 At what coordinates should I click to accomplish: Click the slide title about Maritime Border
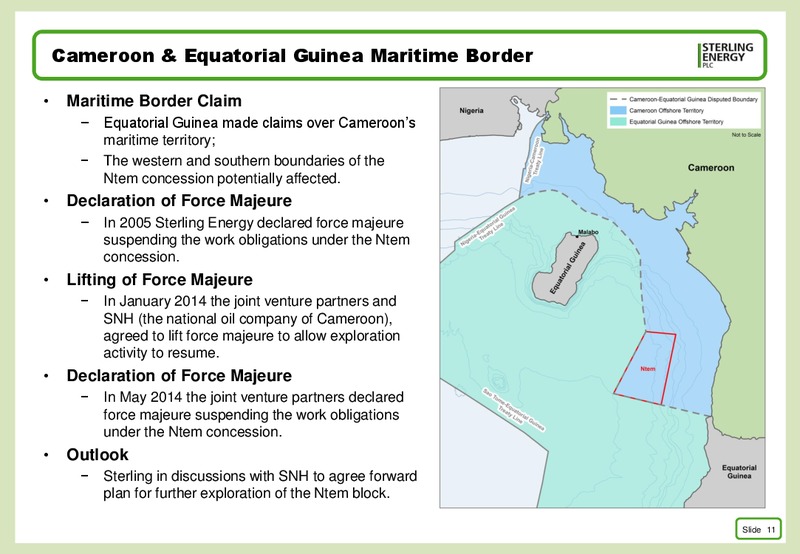coord(292,56)
